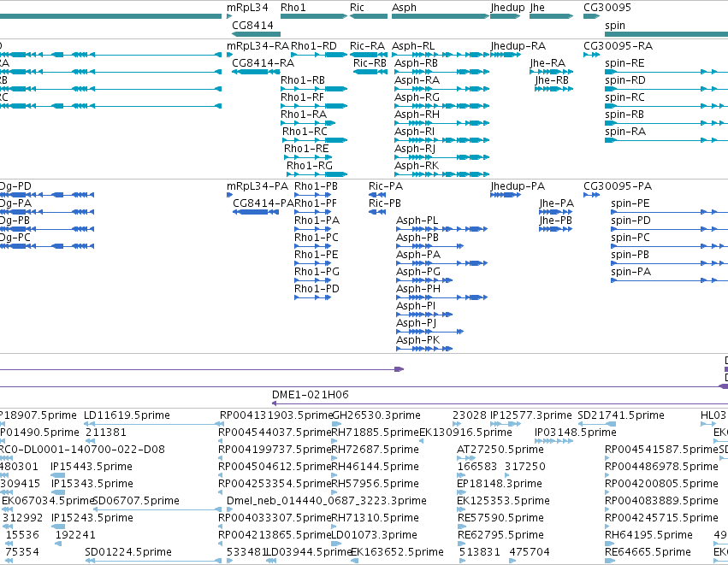
Task: Click the EK130916.5prime EST label
Action: pyautogui.click(x=465, y=433)
